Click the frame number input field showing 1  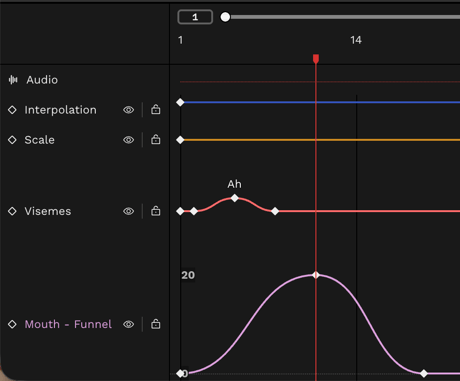tap(195, 17)
